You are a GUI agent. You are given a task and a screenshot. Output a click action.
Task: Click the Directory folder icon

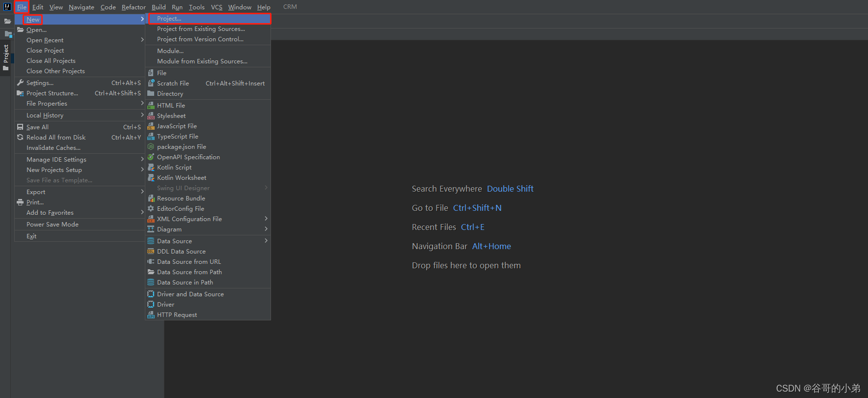click(151, 93)
